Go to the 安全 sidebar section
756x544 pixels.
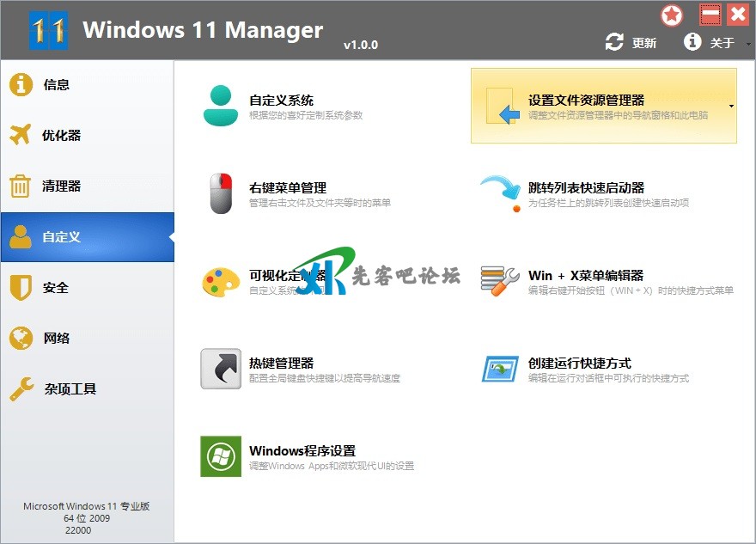[x=56, y=288]
